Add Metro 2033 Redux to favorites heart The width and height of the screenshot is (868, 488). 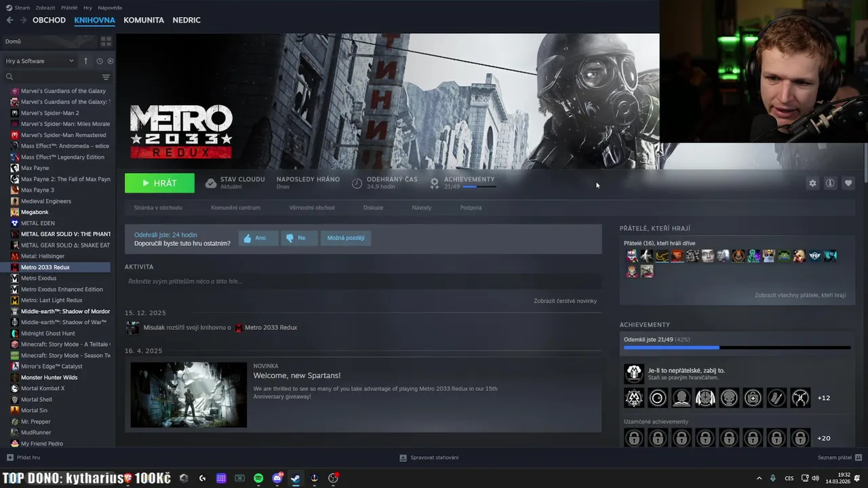pos(848,183)
